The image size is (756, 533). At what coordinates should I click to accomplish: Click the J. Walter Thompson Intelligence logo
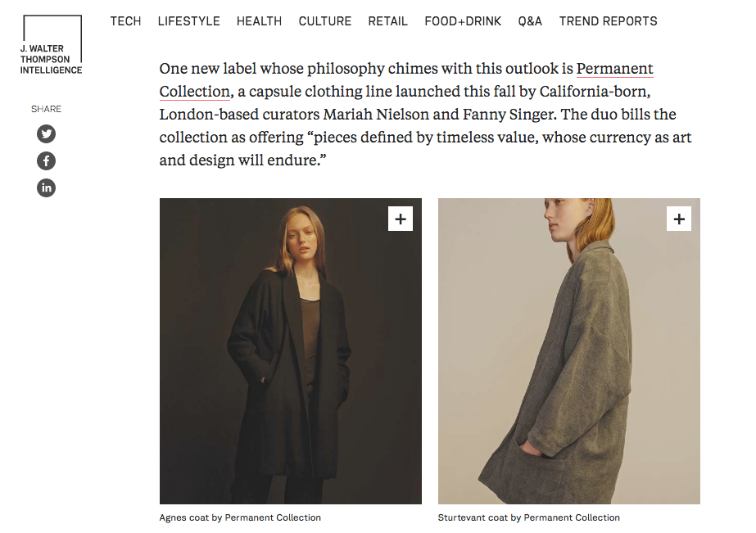tap(51, 45)
